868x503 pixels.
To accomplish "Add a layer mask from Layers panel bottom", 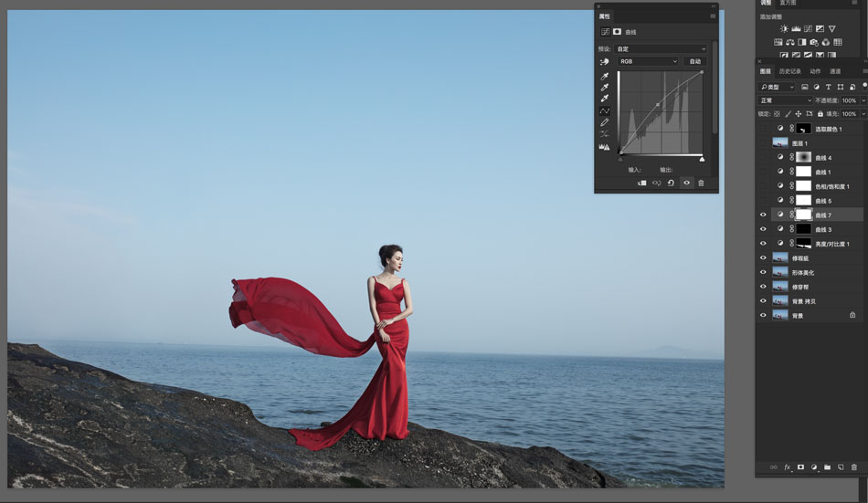I will (x=800, y=467).
